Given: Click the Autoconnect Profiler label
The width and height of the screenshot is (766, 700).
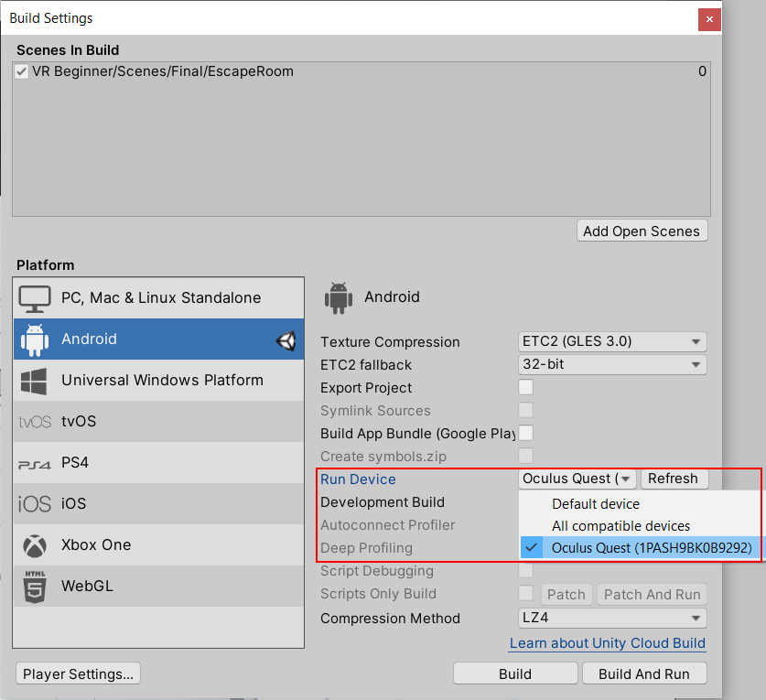Looking at the screenshot, I should pos(387,525).
